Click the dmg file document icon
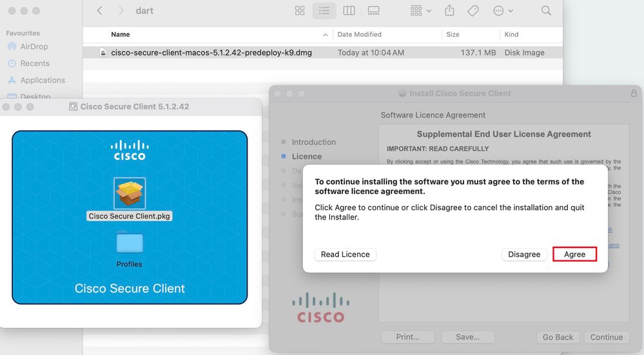The height and width of the screenshot is (355, 644). point(103,53)
